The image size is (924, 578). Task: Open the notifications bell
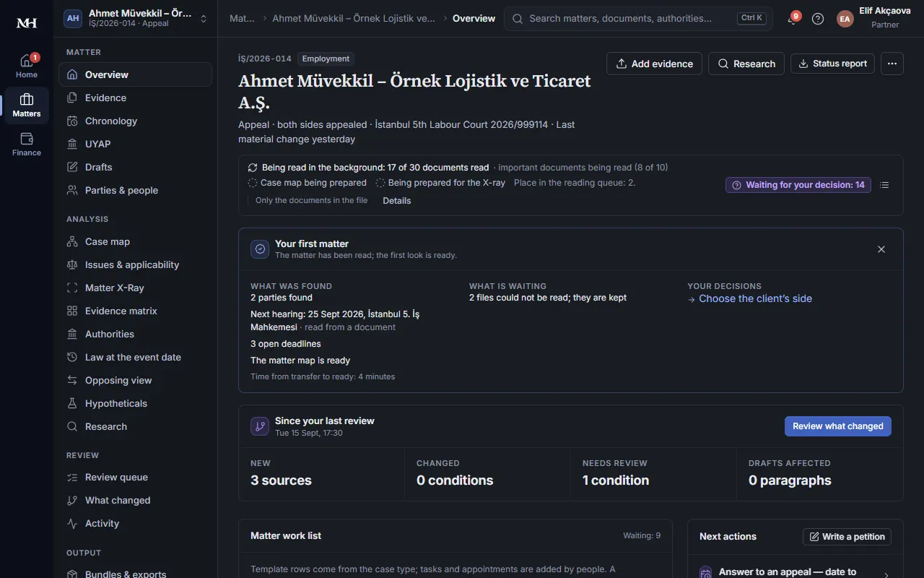tap(792, 19)
